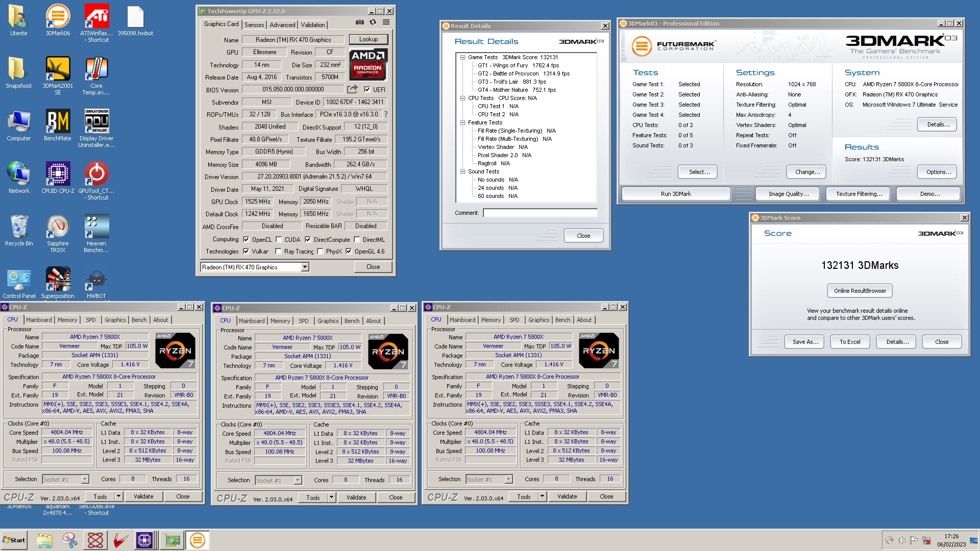Toggle Ray Tracing checkbox in GPU-Z
Image resolution: width=980 pixels, height=551 pixels.
278,251
